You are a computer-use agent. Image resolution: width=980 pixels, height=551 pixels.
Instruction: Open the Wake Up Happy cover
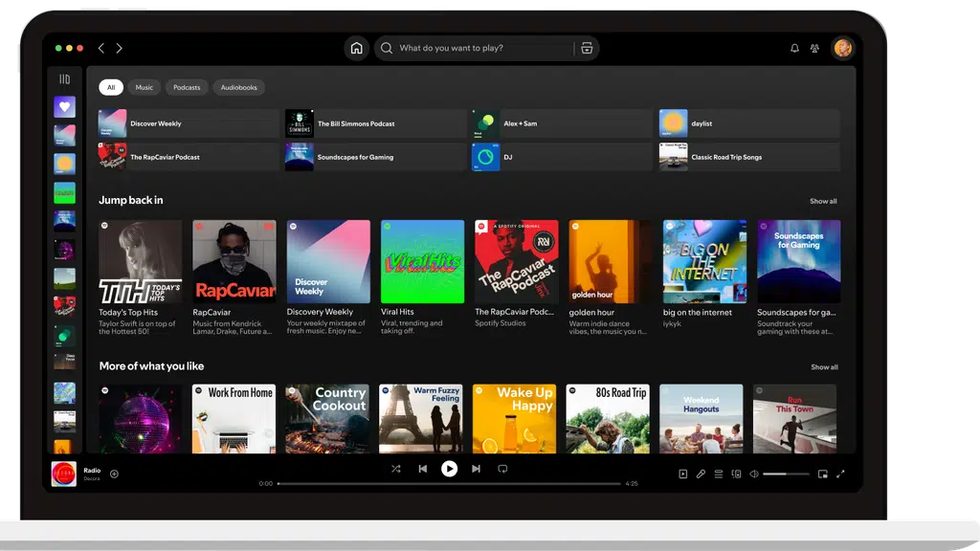pyautogui.click(x=514, y=419)
